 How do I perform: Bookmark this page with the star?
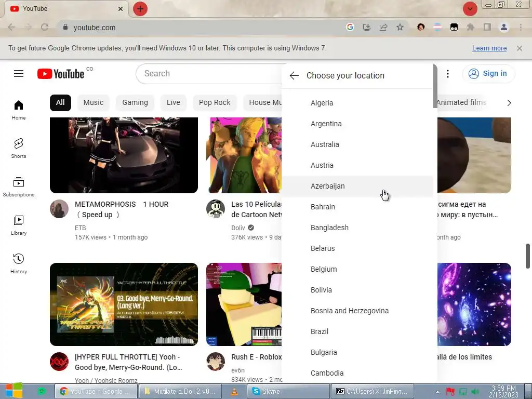click(400, 27)
